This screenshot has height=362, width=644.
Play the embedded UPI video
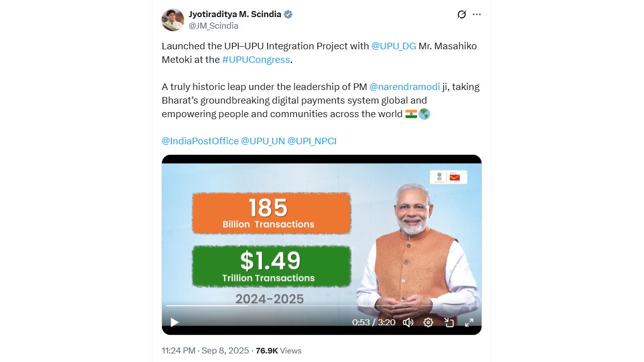pos(175,322)
